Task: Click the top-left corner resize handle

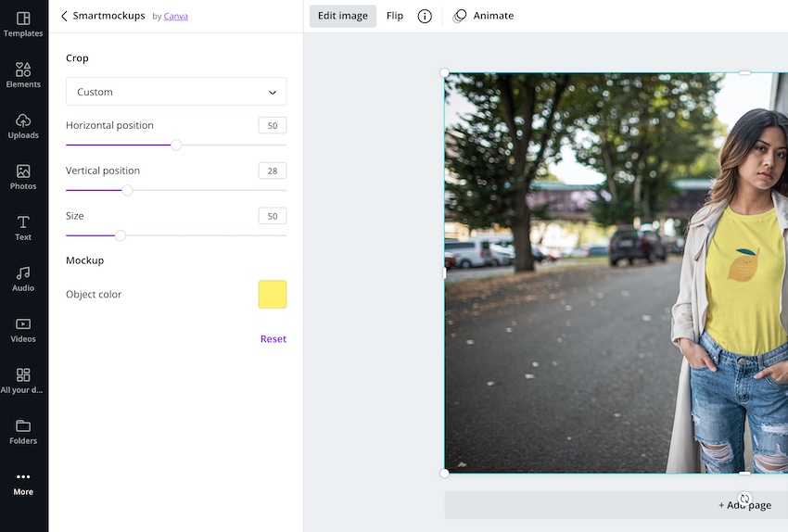Action: [x=444, y=73]
